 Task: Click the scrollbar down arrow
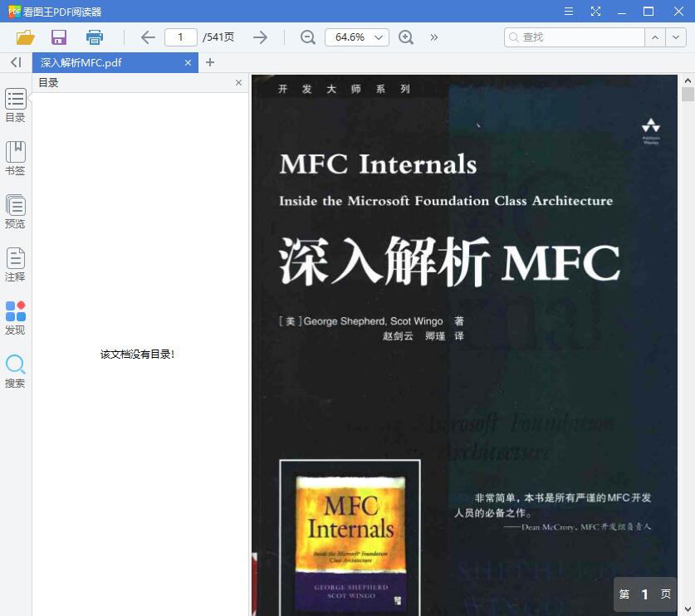[x=688, y=609]
